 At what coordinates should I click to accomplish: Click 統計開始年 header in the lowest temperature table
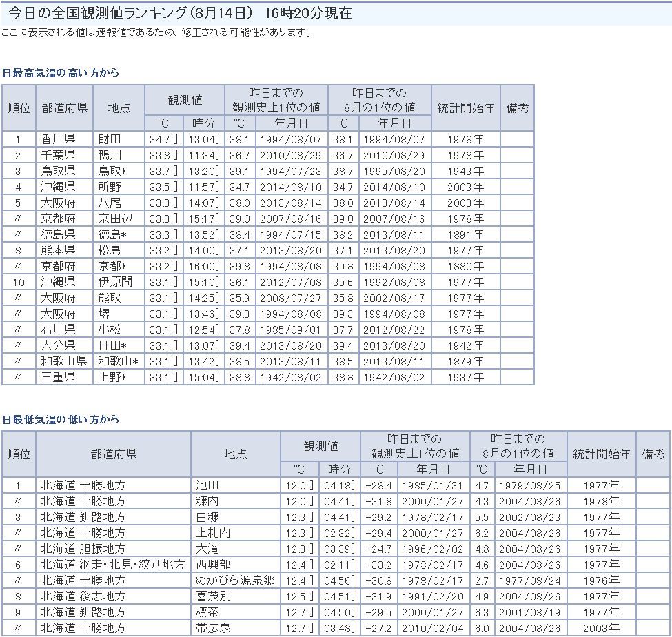click(601, 454)
